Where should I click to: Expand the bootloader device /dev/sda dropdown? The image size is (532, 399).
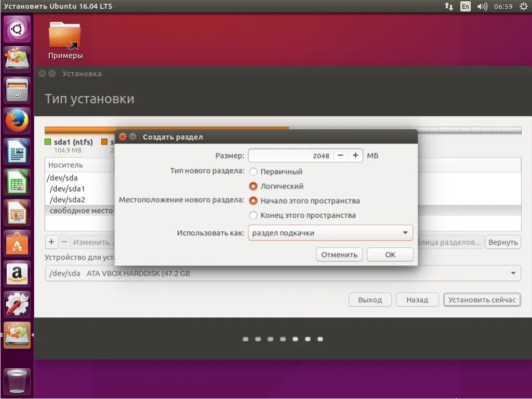click(x=283, y=273)
